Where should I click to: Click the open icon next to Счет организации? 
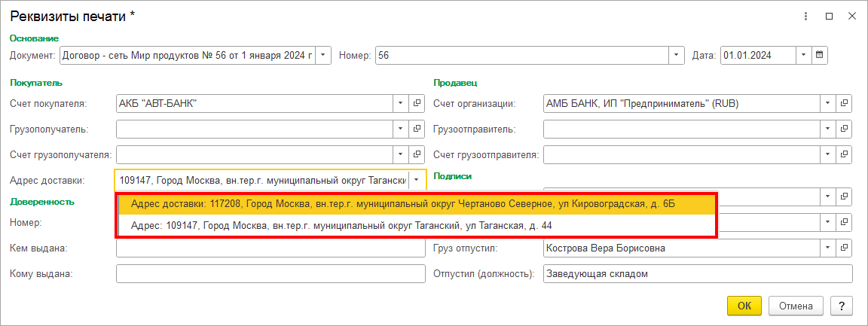[845, 104]
